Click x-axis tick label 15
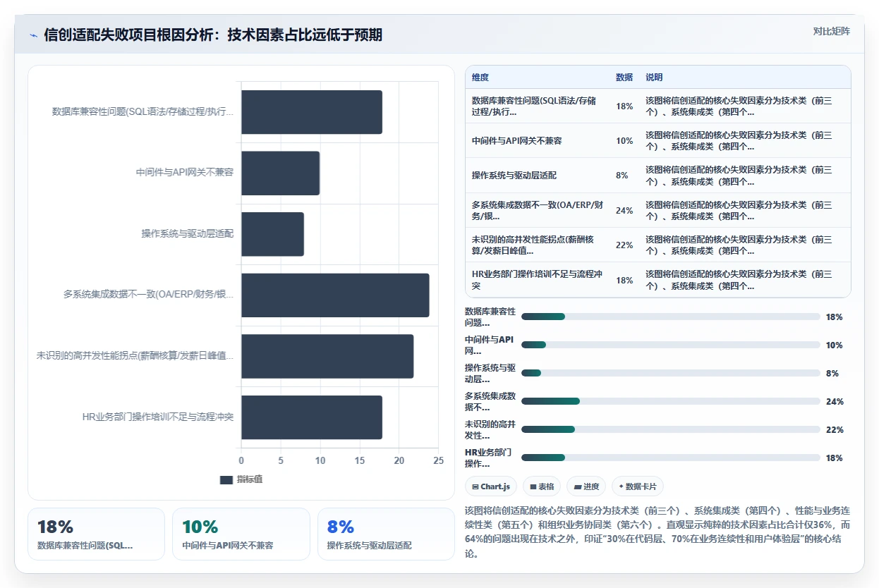The width and height of the screenshot is (879, 588). tap(360, 460)
